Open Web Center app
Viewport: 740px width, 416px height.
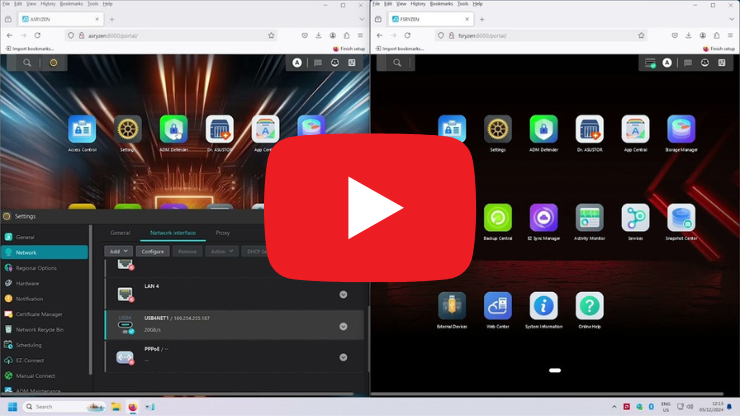pos(497,306)
